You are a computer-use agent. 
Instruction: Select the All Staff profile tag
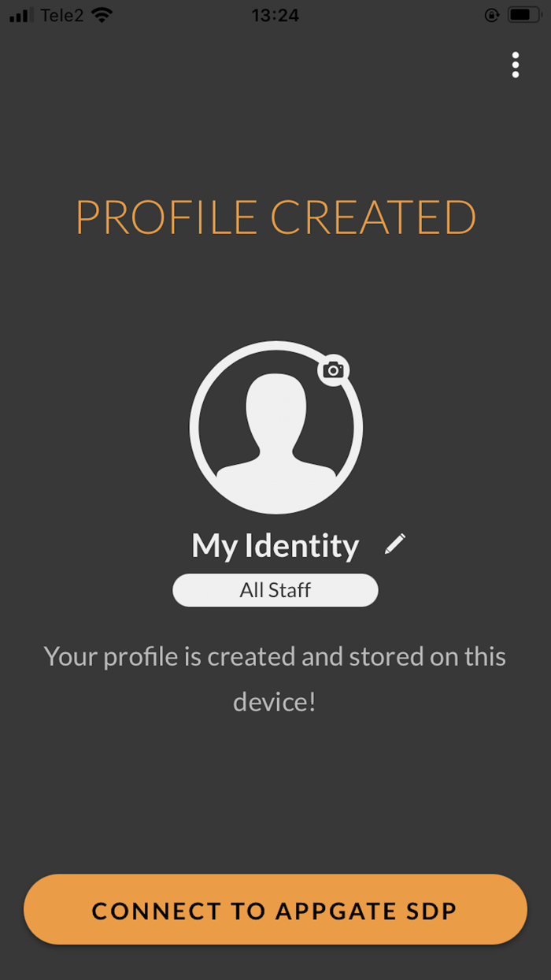(275, 589)
